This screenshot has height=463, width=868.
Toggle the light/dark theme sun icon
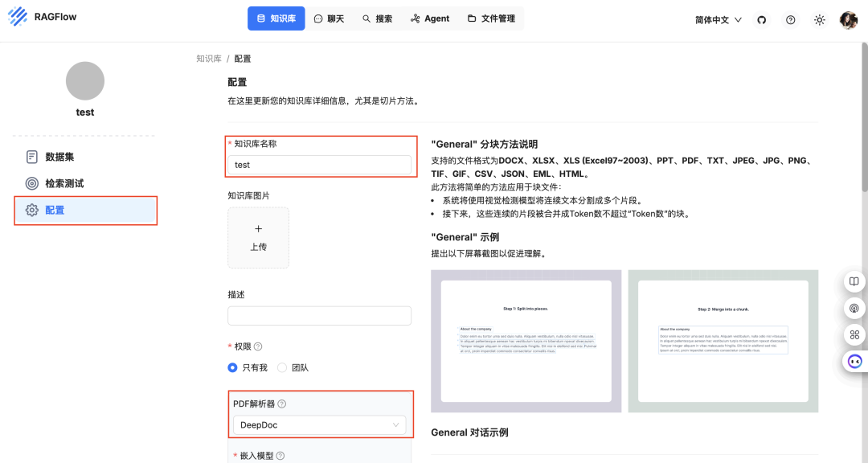[819, 20]
